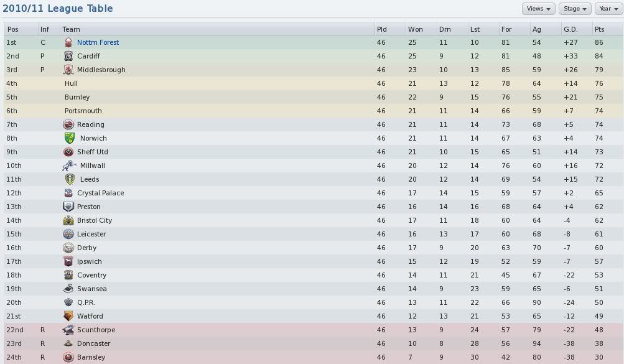Image resolution: width=624 pixels, height=364 pixels.
Task: Open the Year dropdown
Action: click(x=608, y=8)
